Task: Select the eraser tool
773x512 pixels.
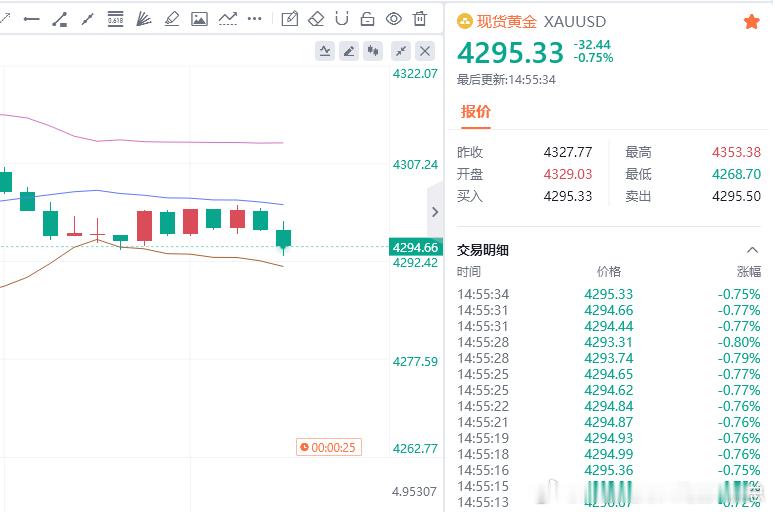Action: [316, 19]
